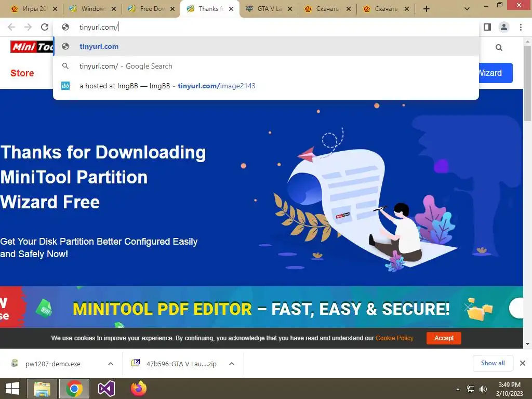Image resolution: width=532 pixels, height=399 pixels.
Task: Switch to the GTA V La tab
Action: [264, 9]
